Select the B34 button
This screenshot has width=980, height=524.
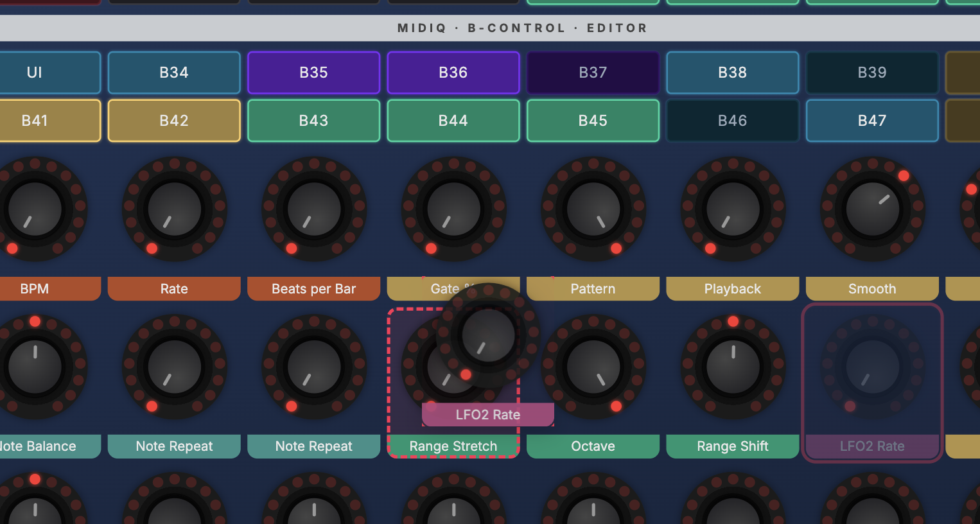click(174, 73)
